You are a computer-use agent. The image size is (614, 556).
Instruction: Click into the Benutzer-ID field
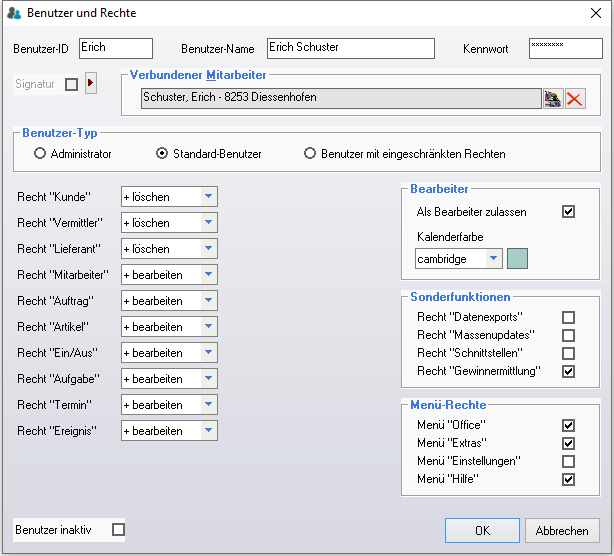[x=115, y=48]
